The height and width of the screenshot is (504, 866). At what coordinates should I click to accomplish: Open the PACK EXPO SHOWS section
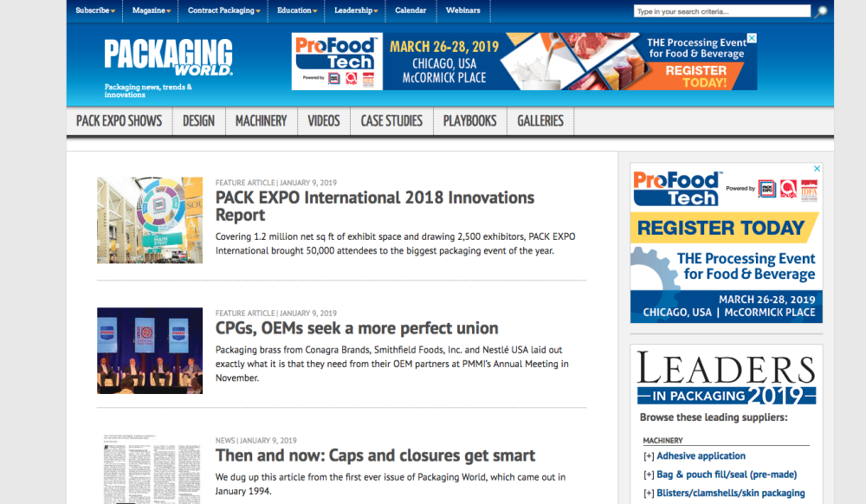(x=120, y=121)
